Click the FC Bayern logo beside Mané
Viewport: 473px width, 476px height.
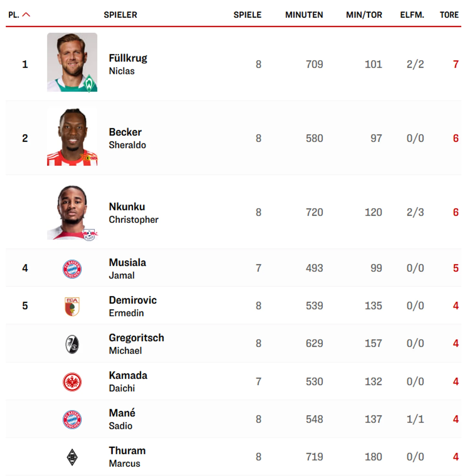pos(72,419)
